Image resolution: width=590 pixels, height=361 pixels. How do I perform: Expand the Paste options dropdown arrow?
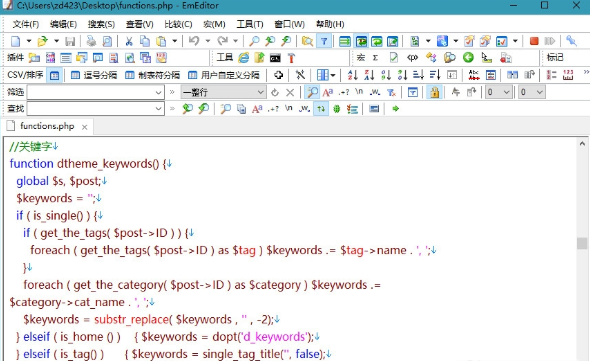[175, 41]
